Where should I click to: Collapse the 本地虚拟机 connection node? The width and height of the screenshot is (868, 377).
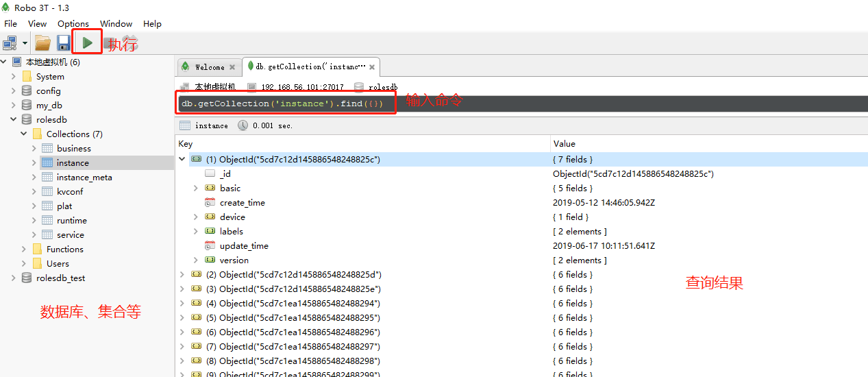click(4, 62)
